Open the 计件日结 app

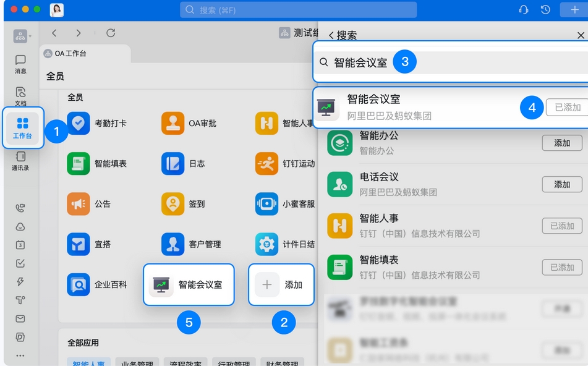tap(285, 244)
